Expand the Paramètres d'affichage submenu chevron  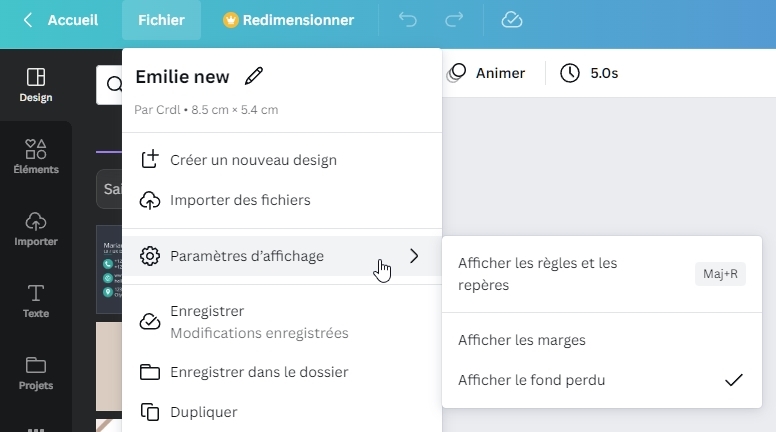[414, 256]
